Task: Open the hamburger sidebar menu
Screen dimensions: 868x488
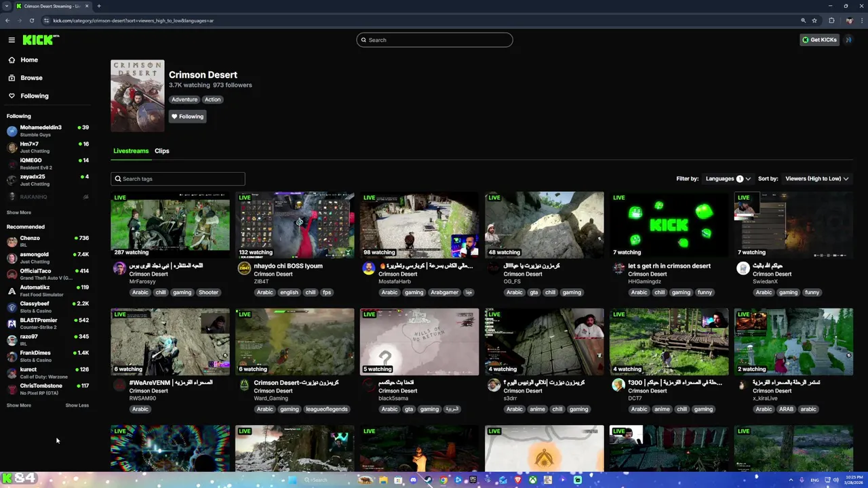Action: click(12, 40)
